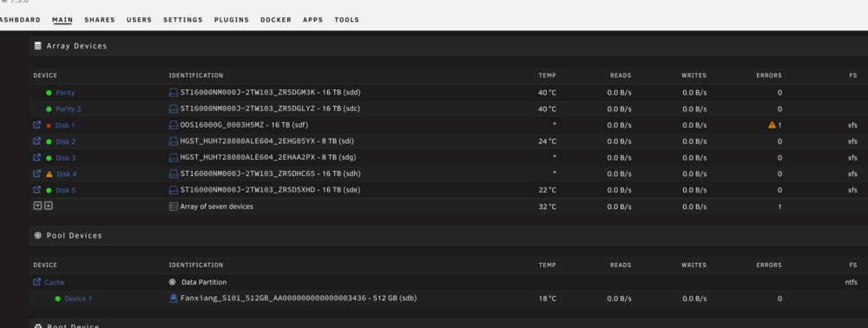Open the Cache pool link
The height and width of the screenshot is (328, 868).
click(55, 282)
